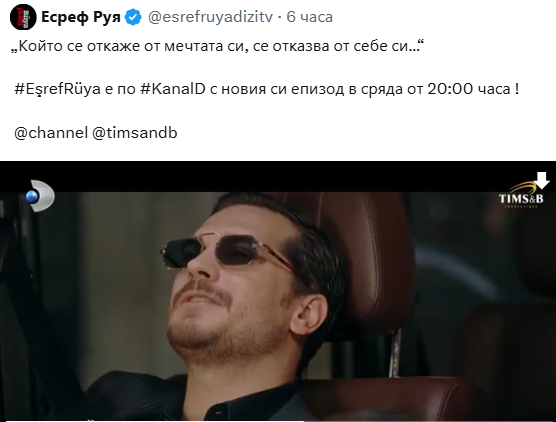Click the quoted tweet text line
556x422 pixels.
(x=218, y=46)
